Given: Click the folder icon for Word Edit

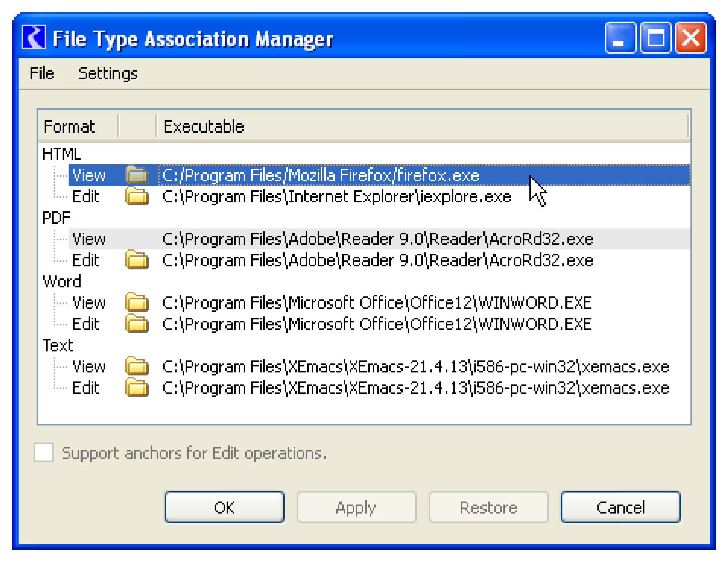Looking at the screenshot, I should pyautogui.click(x=137, y=324).
